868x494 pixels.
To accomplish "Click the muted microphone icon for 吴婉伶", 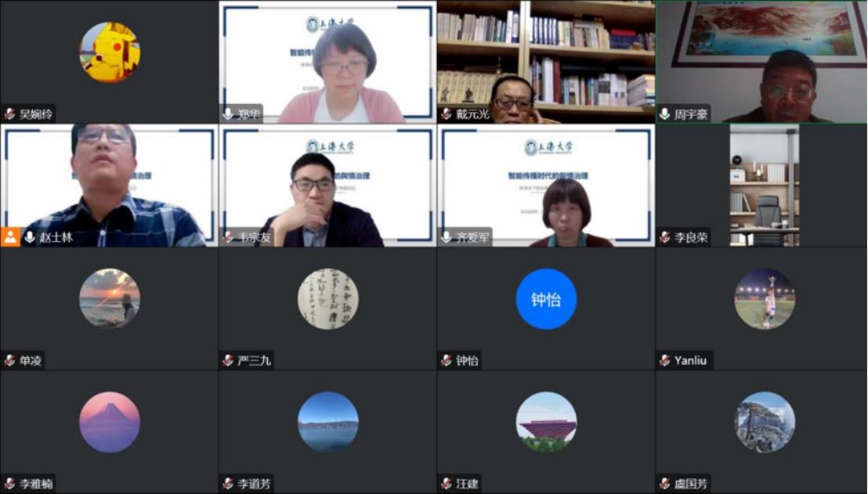I will coord(9,114).
